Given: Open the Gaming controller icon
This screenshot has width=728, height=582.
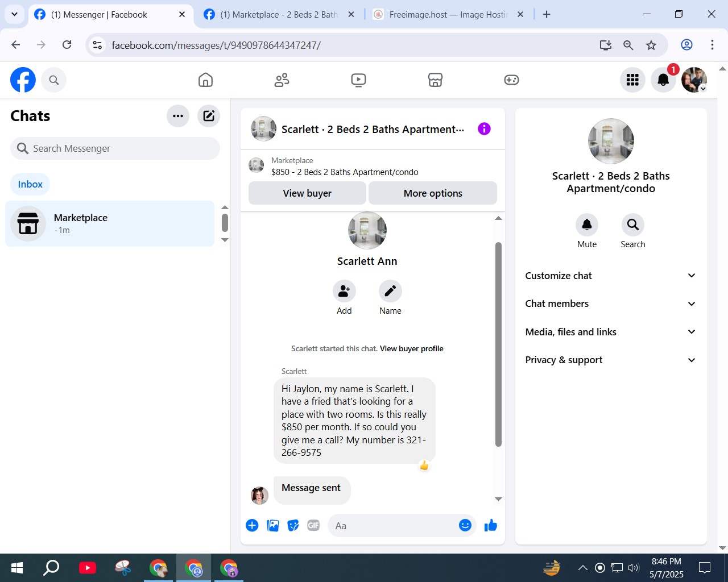Looking at the screenshot, I should tap(511, 80).
